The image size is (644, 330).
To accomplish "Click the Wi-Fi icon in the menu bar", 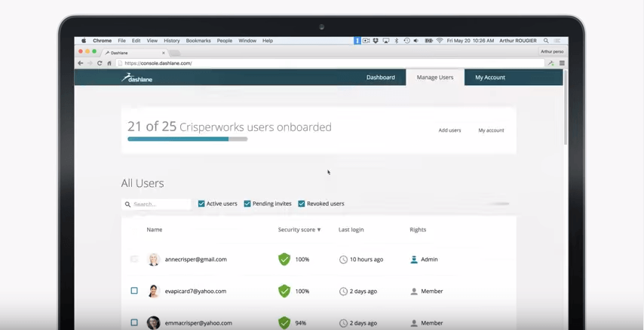I will (x=440, y=41).
